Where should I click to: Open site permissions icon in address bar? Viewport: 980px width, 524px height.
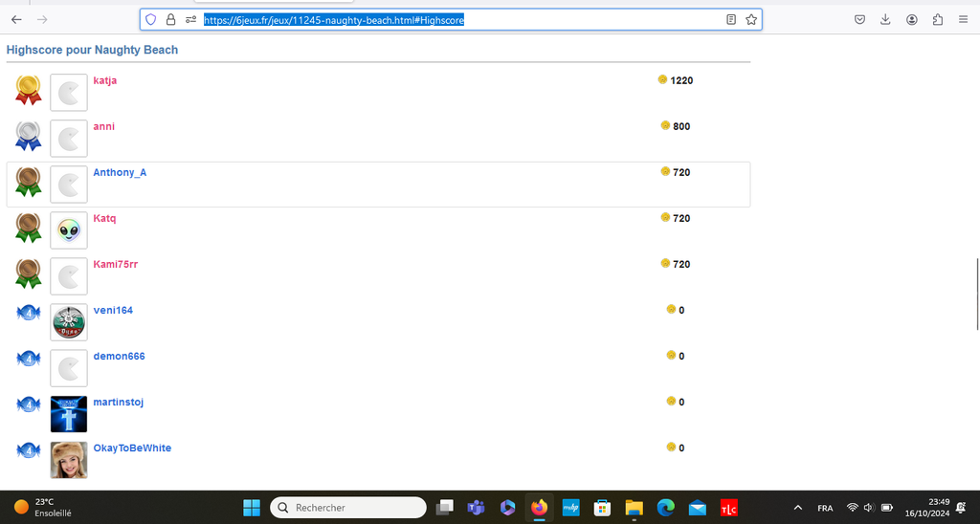click(190, 19)
